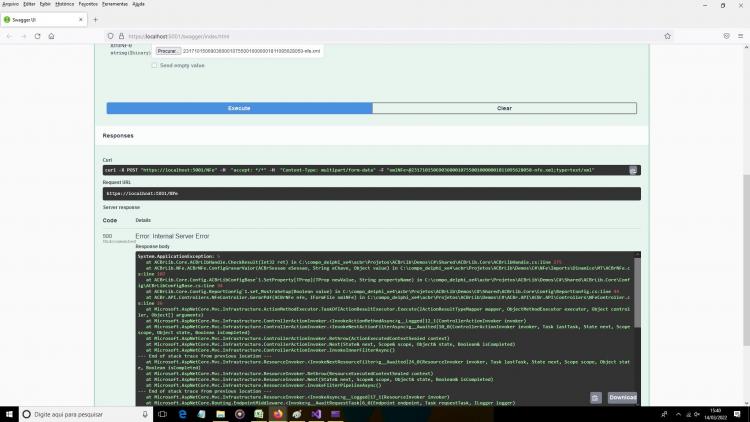This screenshot has height=422, width=750.
Task: Open Visual Studio from the taskbar
Action: pyautogui.click(x=316, y=414)
